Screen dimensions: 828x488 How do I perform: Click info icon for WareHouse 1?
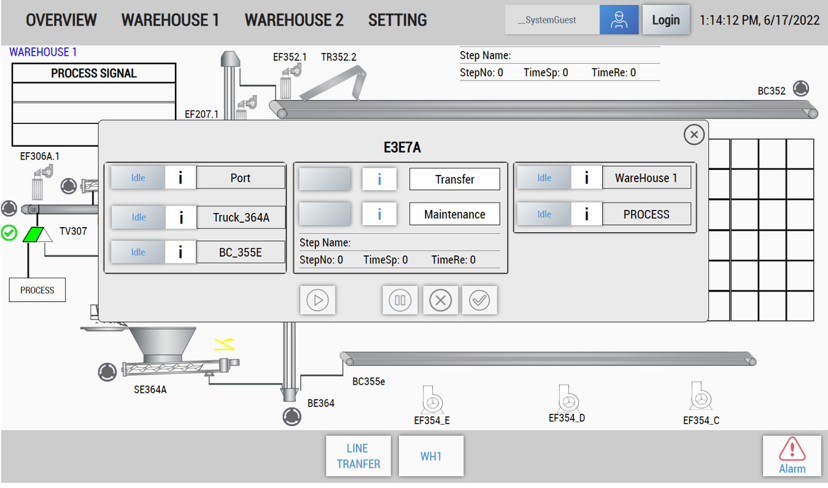(x=586, y=178)
